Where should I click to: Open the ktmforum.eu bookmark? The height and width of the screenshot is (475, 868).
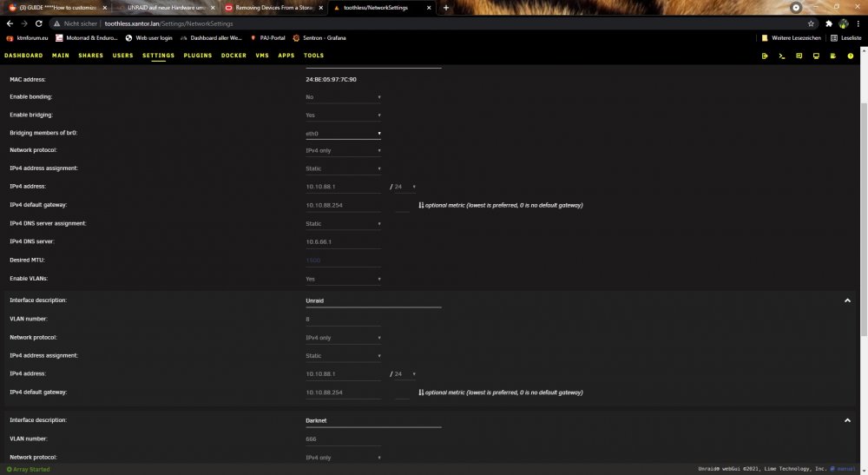pyautogui.click(x=27, y=38)
